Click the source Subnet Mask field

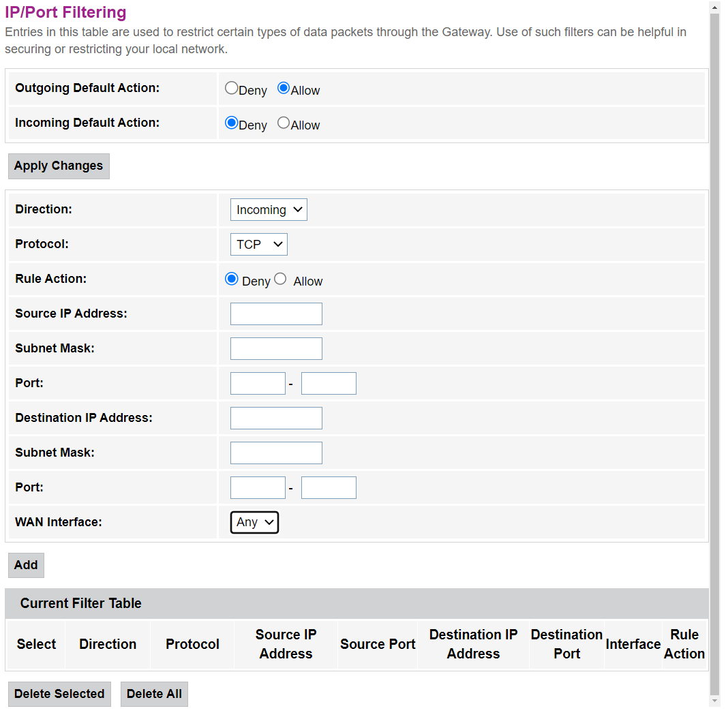[276, 349]
